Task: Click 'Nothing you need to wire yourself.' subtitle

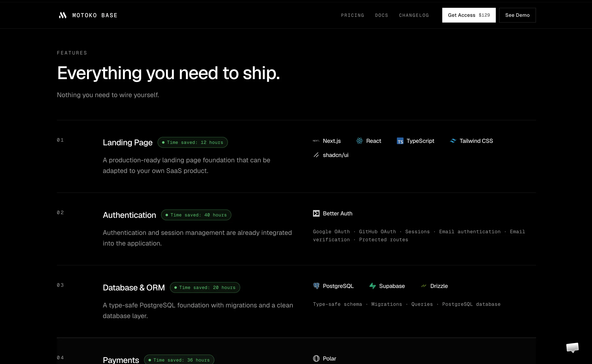Action: pyautogui.click(x=108, y=95)
